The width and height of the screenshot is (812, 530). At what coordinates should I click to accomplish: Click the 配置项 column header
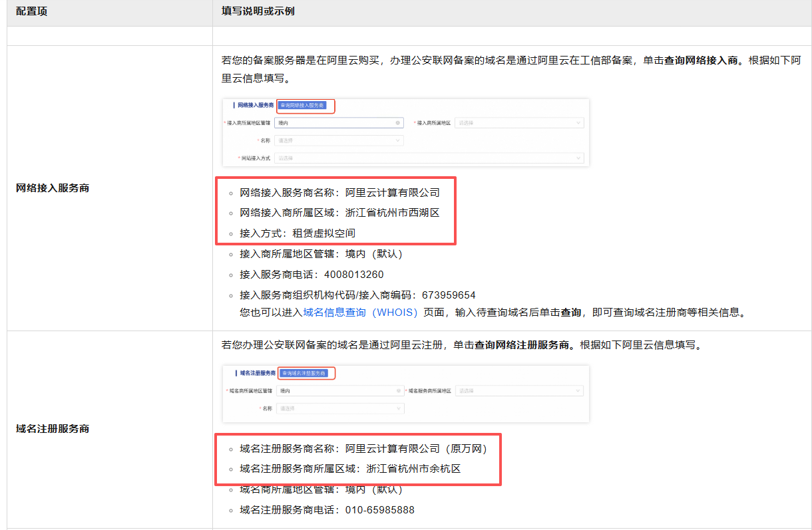[32, 12]
